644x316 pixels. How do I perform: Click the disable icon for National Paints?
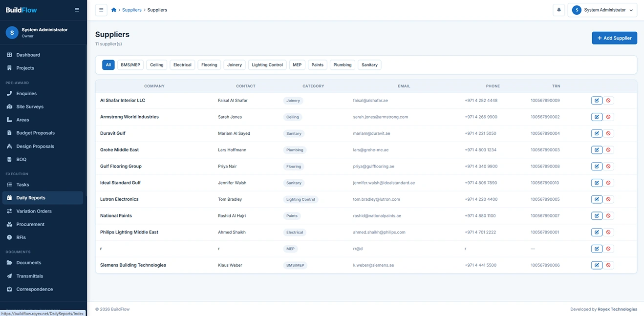coord(608,216)
